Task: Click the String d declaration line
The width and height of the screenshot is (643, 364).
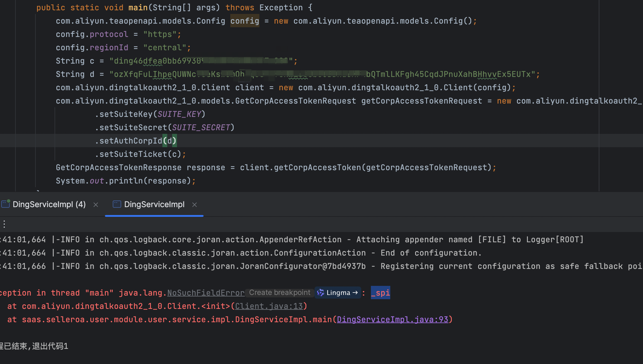Action: tap(298, 74)
